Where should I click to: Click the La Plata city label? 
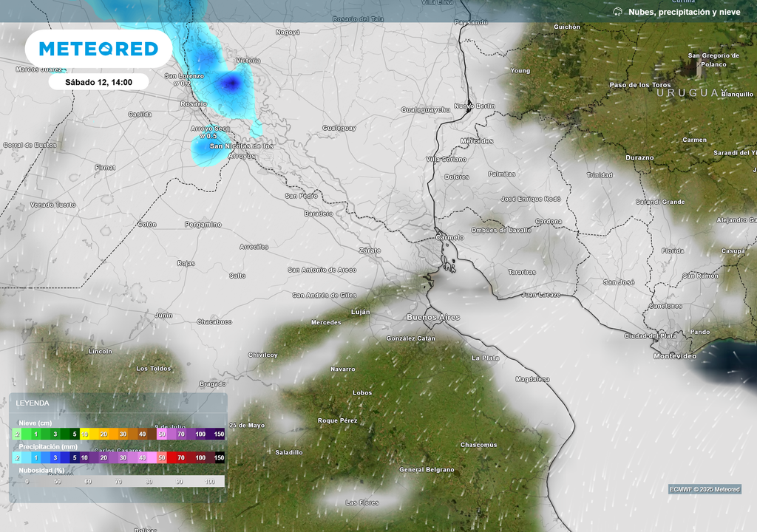coord(485,358)
